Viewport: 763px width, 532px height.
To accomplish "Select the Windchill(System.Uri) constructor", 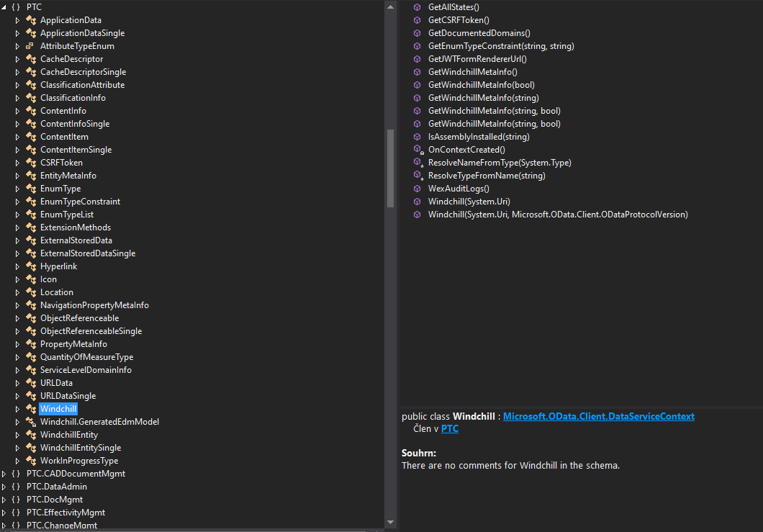I will pos(469,201).
